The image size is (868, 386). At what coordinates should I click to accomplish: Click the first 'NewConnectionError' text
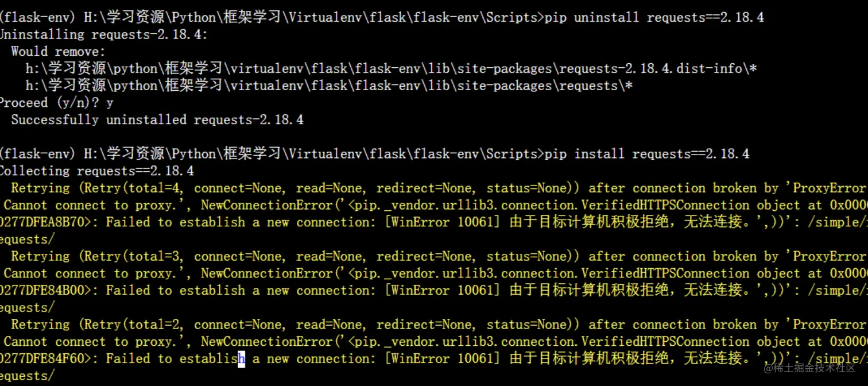pos(267,205)
